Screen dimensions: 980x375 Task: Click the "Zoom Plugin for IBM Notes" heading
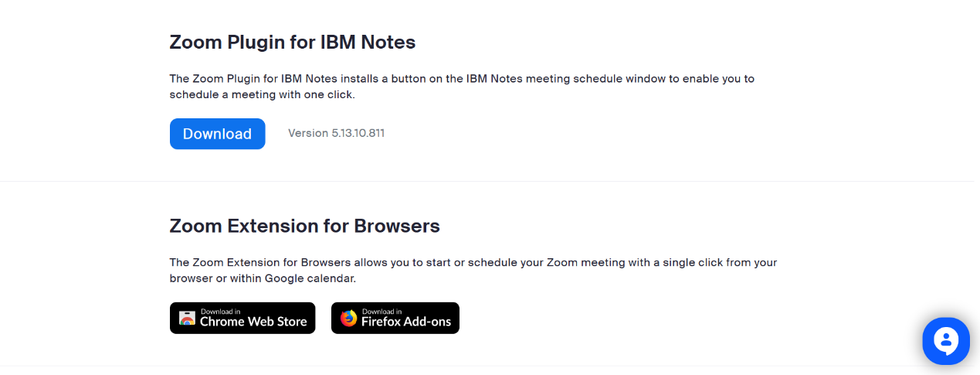coord(292,43)
